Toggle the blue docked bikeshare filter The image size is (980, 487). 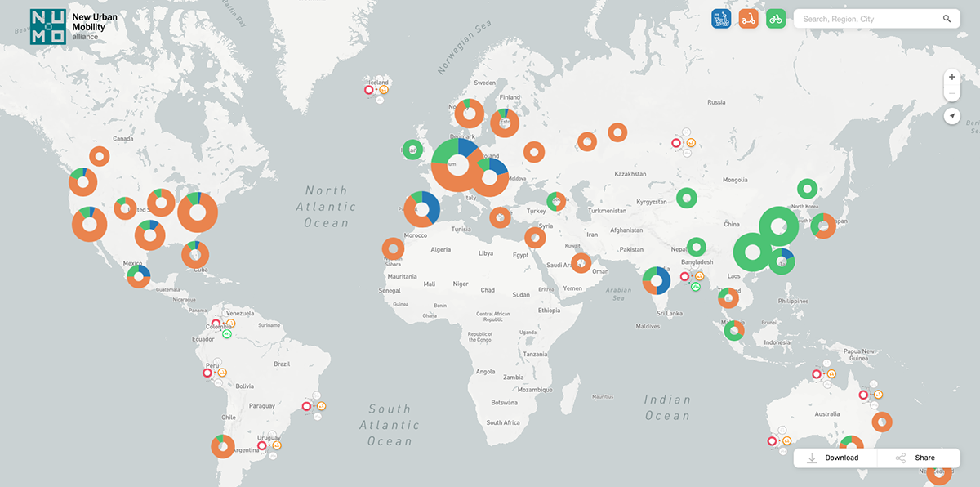pos(721,18)
